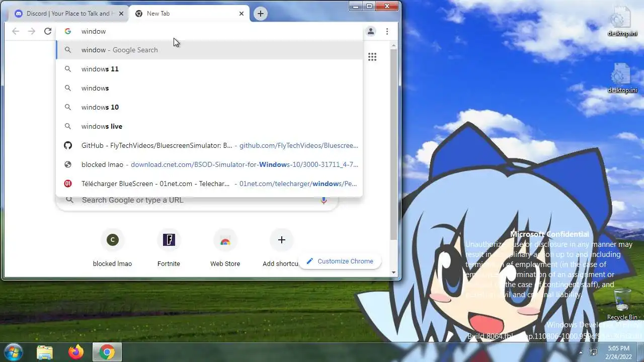The width and height of the screenshot is (644, 362).
Task: Choose 'windows 11' suggestion
Action: pos(209,69)
